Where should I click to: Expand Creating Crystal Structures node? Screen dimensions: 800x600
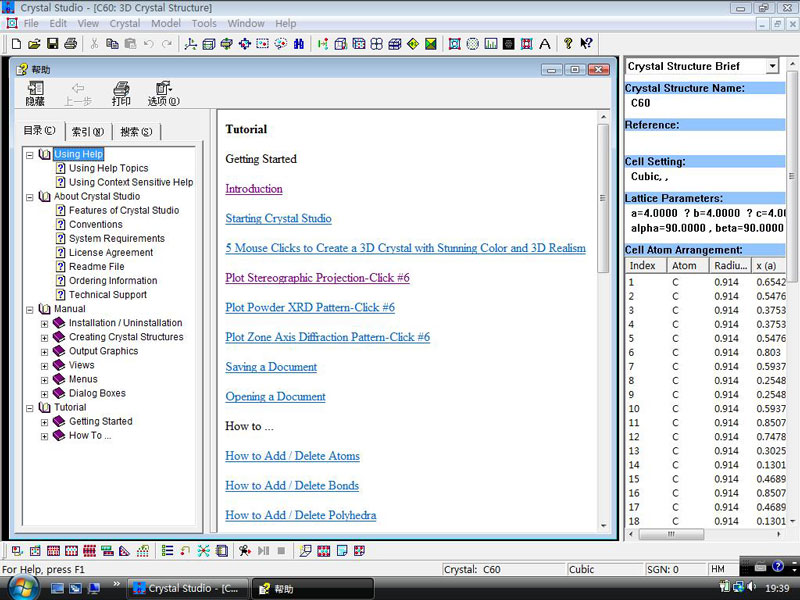tap(44, 338)
